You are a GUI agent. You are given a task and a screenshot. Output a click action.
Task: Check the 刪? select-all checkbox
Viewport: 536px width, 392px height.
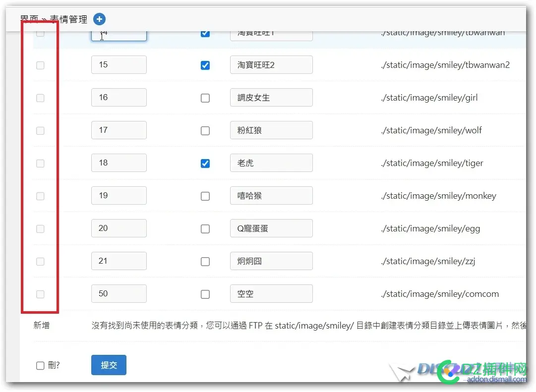41,366
